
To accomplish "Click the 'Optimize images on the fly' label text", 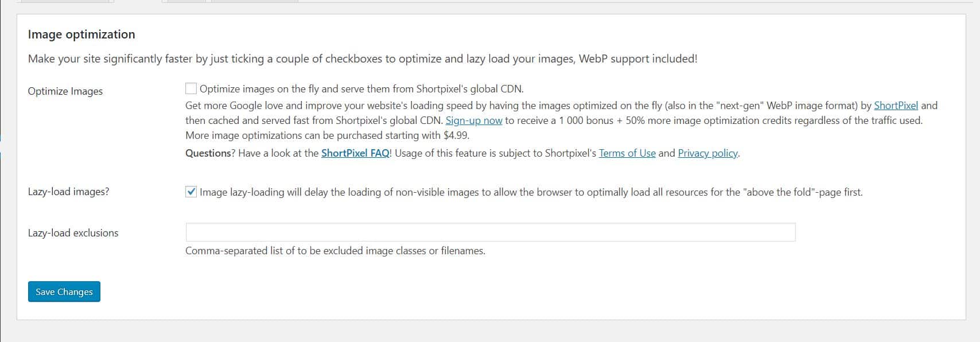I will [x=361, y=89].
